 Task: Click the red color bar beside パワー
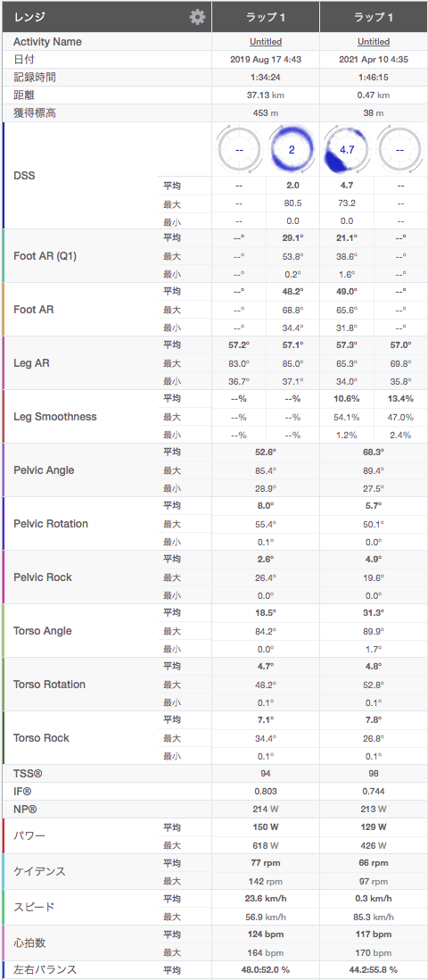pyautogui.click(x=4, y=835)
